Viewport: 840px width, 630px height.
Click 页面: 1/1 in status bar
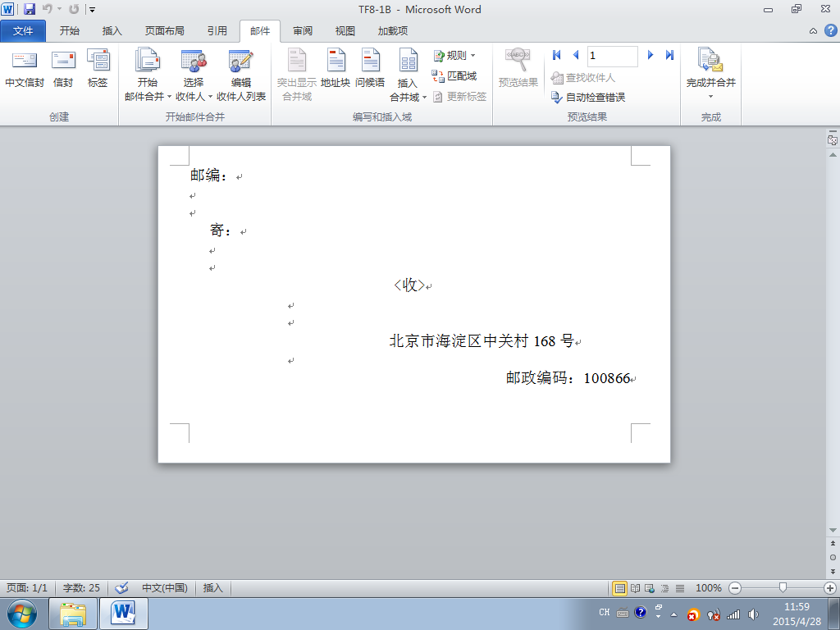[27, 587]
